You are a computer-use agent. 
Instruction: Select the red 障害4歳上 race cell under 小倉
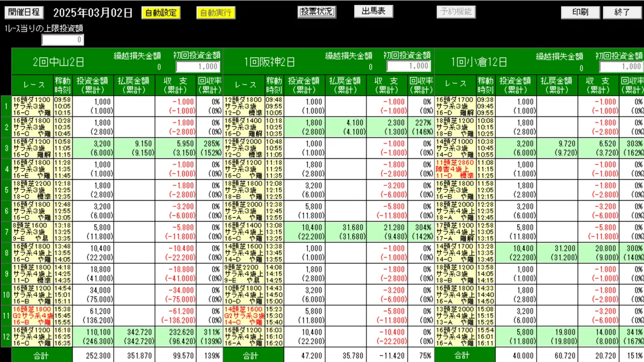(455, 168)
